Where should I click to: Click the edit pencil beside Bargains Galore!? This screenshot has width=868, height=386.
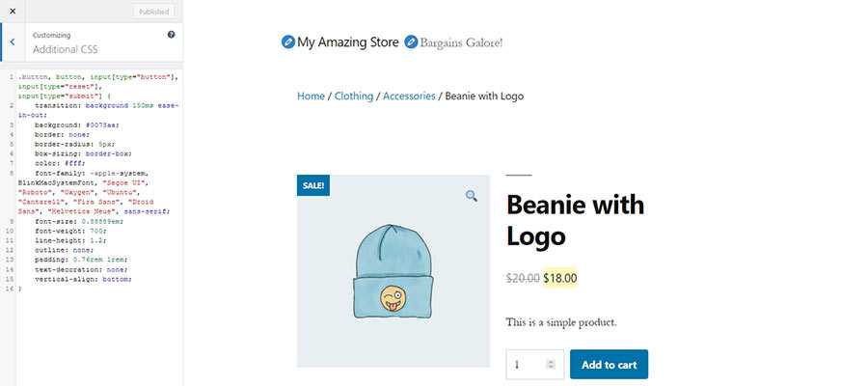[x=412, y=42]
